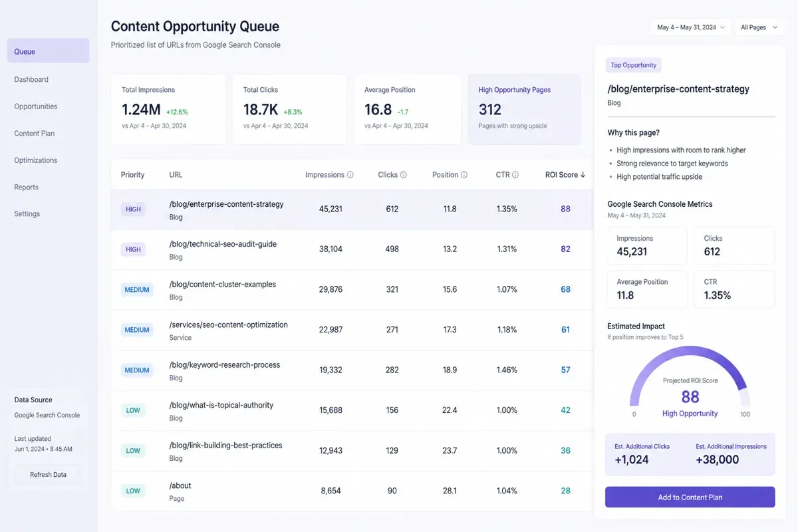Open the All Pages filter dropdown
798x532 pixels.
coord(759,27)
